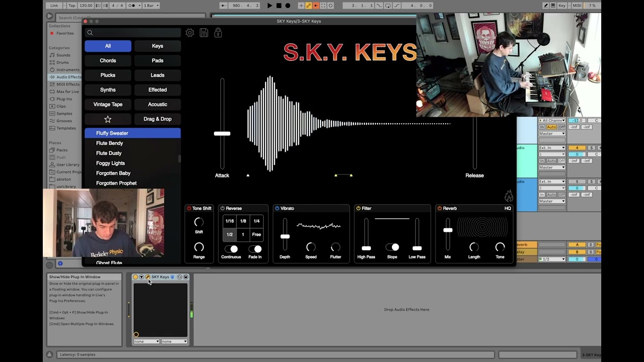This screenshot has height=362, width=644.
Task: Click the Key map mode button
Action: click(562, 6)
